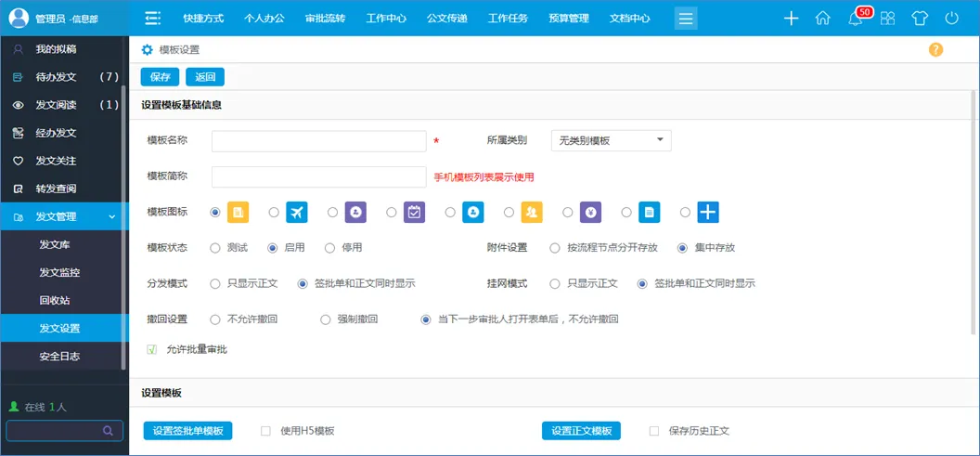This screenshot has width=980, height=456.
Task: Open the theme shirt icon
Action: coord(919,18)
